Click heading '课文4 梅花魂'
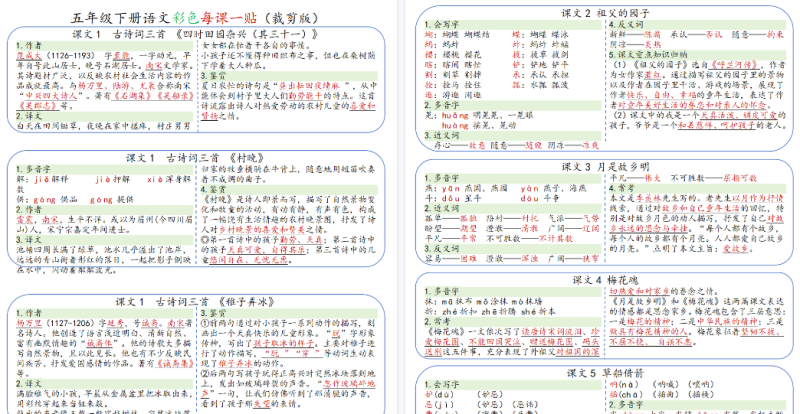The width and height of the screenshot is (800, 414). [x=605, y=280]
